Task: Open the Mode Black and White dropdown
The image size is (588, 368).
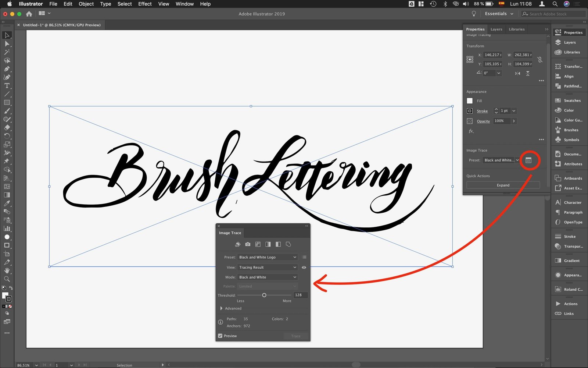Action: [x=268, y=277]
